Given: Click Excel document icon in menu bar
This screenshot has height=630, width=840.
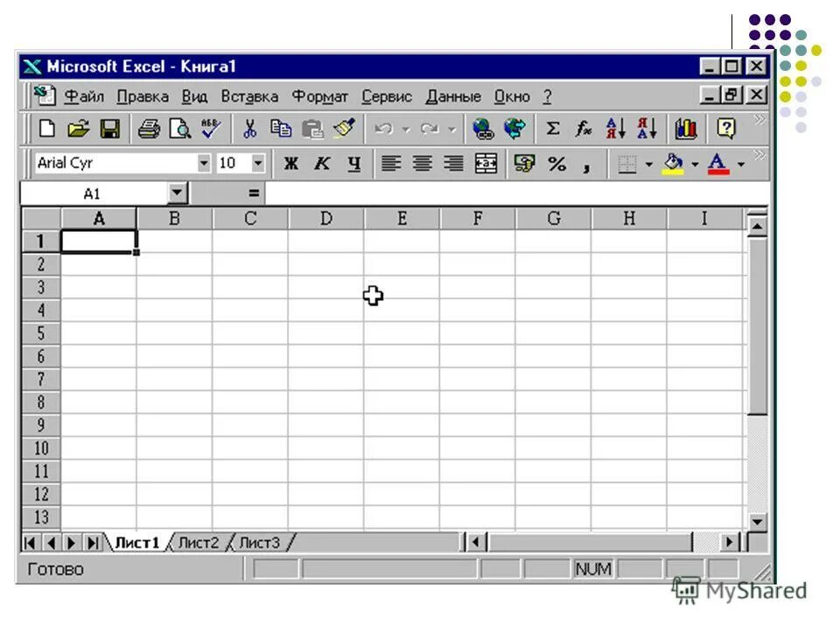Looking at the screenshot, I should (45, 96).
